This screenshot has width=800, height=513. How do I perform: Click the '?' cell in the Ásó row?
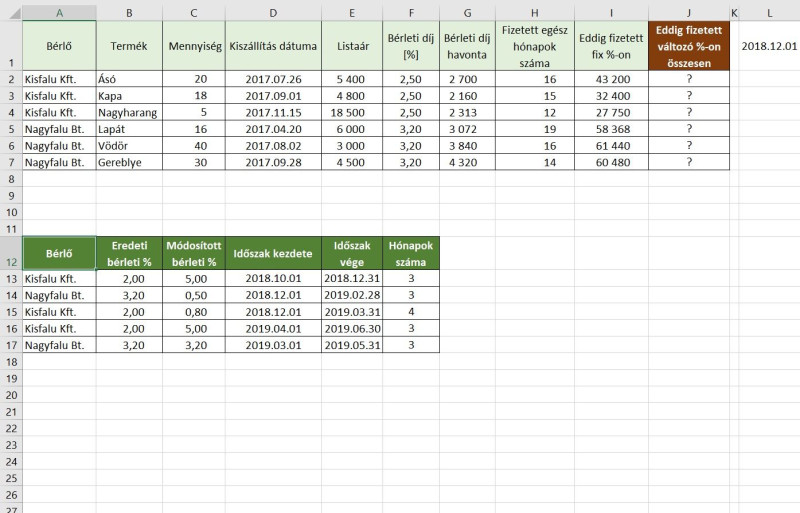pos(689,79)
